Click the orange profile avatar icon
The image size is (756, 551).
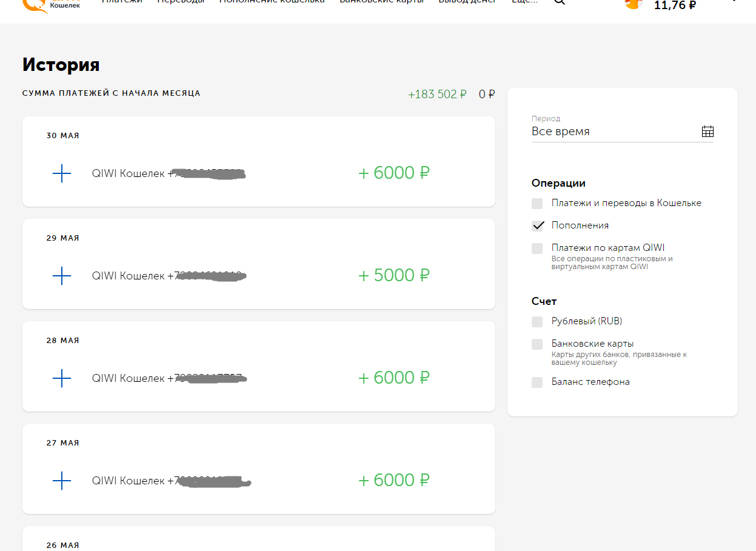[634, 3]
